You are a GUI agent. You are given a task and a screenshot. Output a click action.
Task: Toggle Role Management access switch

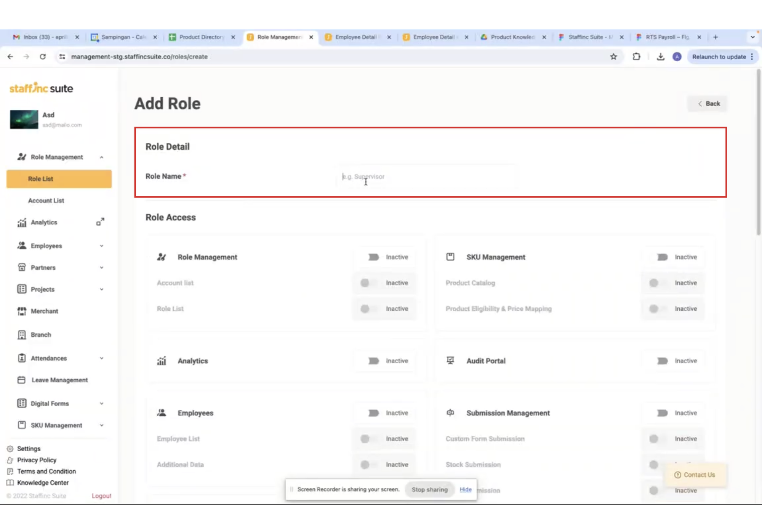pyautogui.click(x=373, y=257)
